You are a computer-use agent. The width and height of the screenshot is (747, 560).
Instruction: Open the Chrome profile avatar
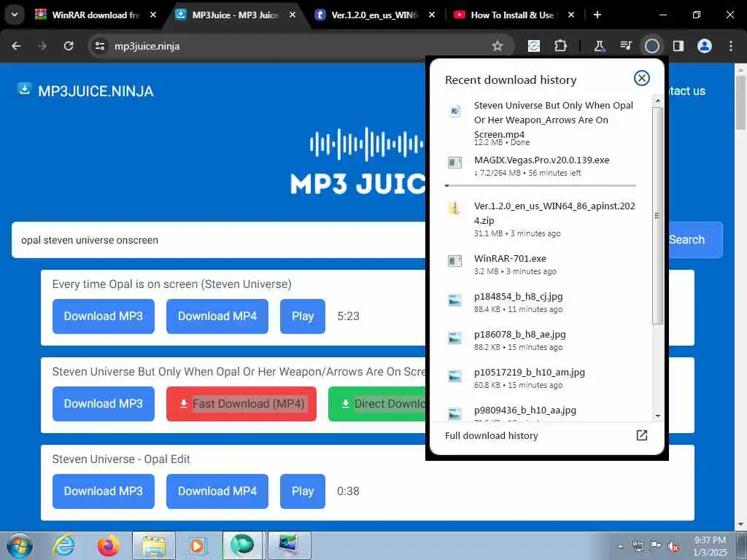[x=704, y=46]
